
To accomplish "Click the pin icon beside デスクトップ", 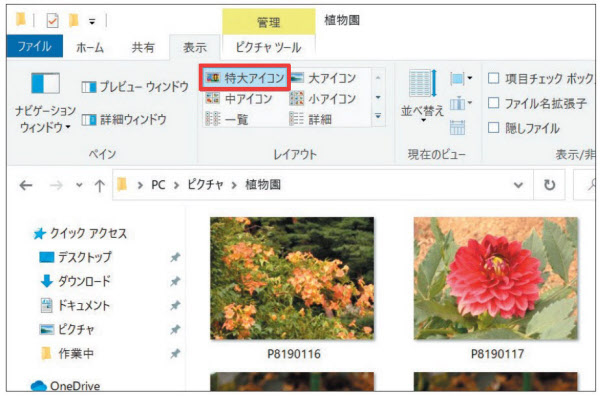I will (175, 257).
